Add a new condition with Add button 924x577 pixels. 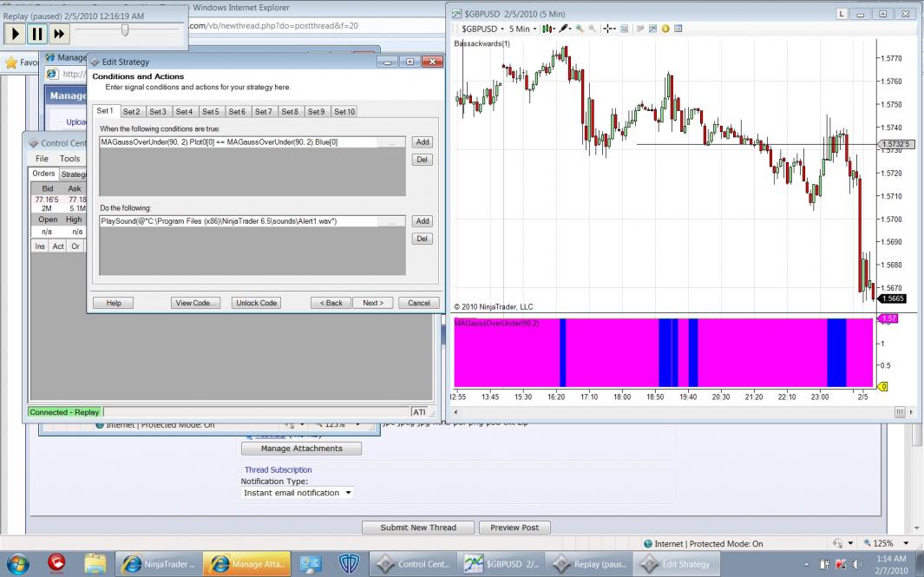(422, 142)
